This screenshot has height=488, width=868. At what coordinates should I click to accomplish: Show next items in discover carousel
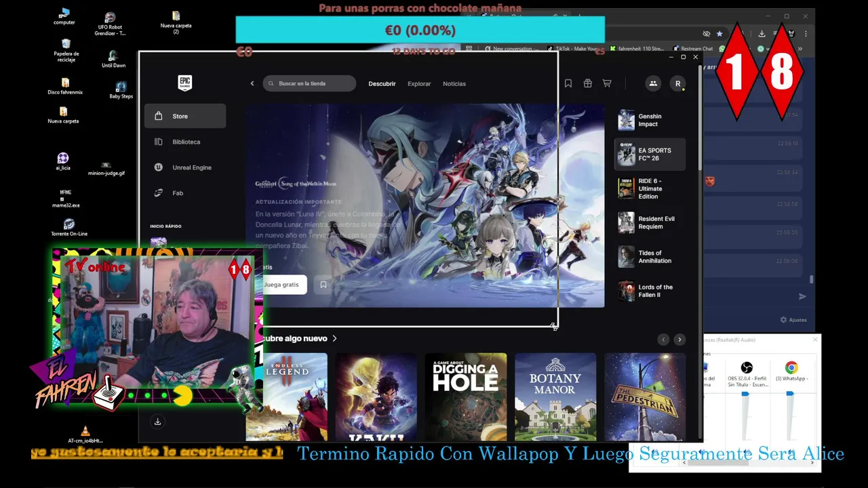[679, 340]
